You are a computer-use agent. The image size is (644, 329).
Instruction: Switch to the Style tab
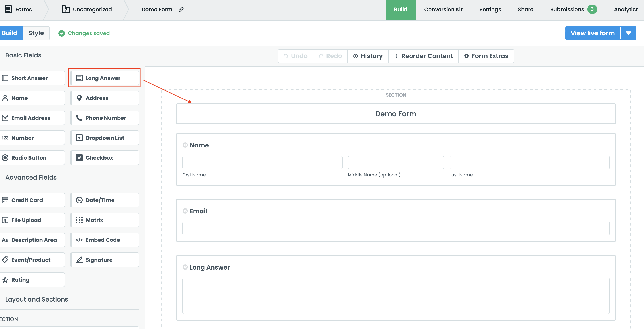point(36,33)
